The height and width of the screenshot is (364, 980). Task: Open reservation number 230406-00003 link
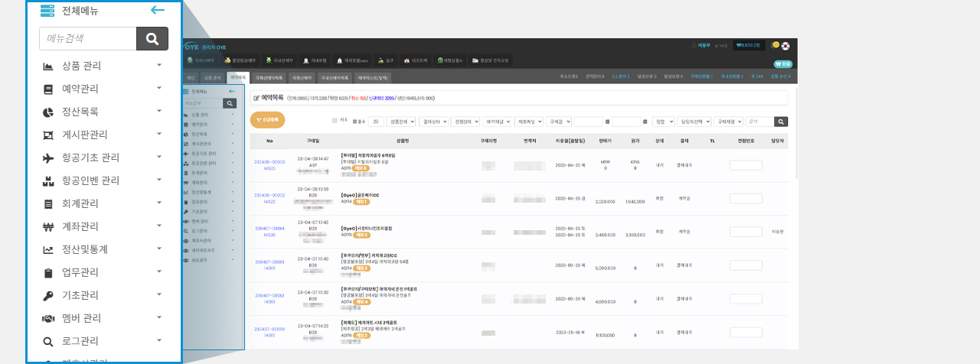(x=269, y=162)
